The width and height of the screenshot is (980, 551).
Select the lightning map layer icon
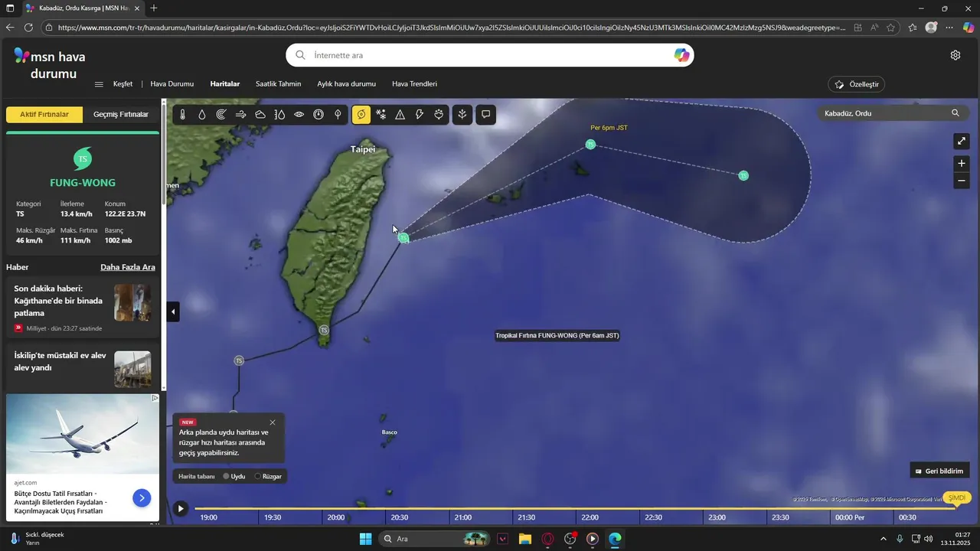pos(420,115)
